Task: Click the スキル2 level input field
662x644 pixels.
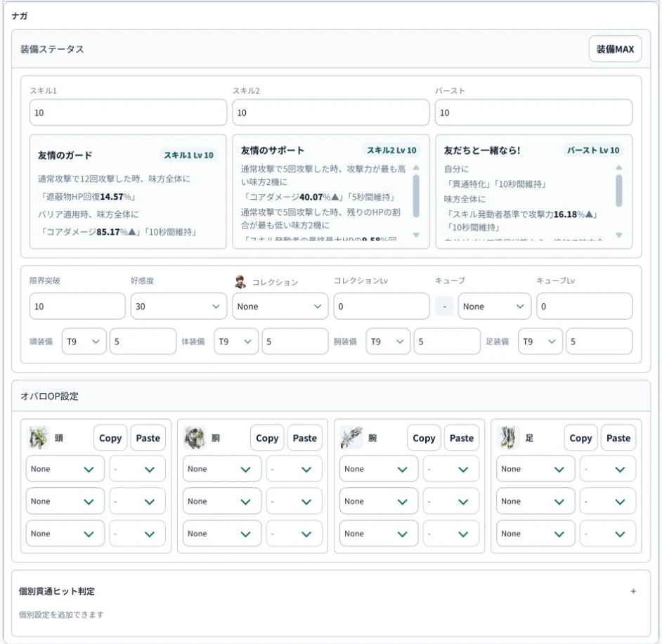Action: coord(330,112)
